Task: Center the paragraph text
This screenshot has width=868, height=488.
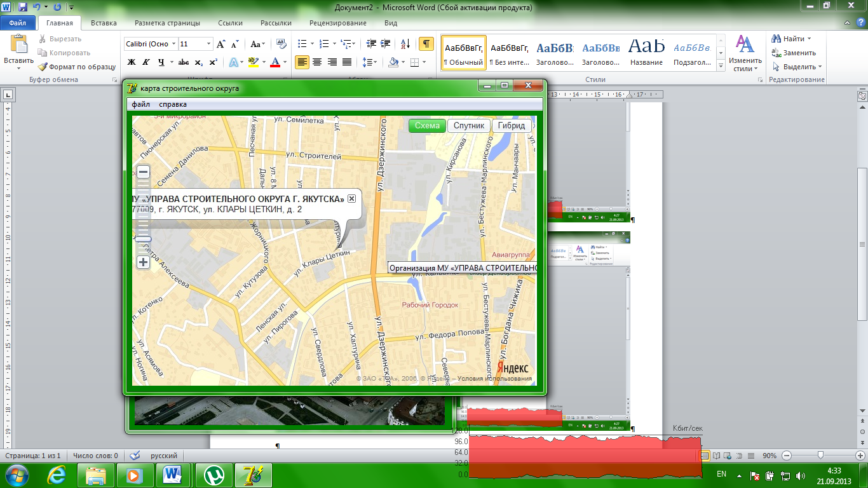Action: coord(316,62)
